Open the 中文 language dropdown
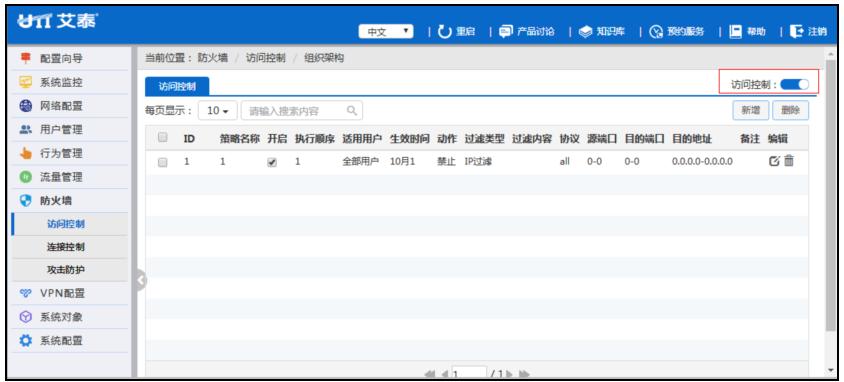 pyautogui.click(x=386, y=32)
